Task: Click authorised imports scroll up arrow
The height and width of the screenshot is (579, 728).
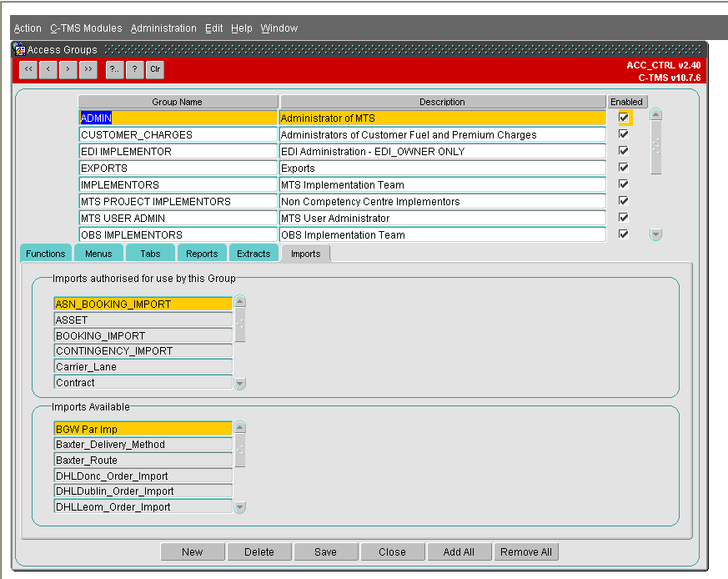Action: coord(240,301)
